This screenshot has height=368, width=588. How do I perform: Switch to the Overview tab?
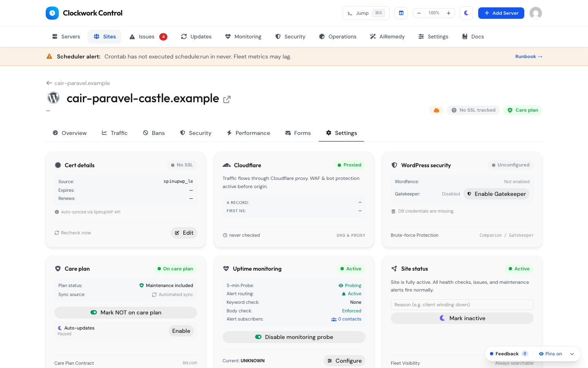click(70, 133)
